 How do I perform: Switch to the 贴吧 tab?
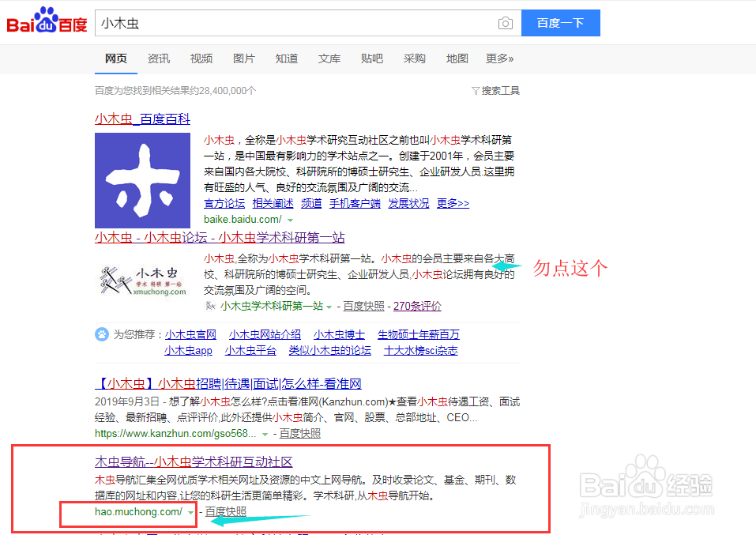click(372, 58)
